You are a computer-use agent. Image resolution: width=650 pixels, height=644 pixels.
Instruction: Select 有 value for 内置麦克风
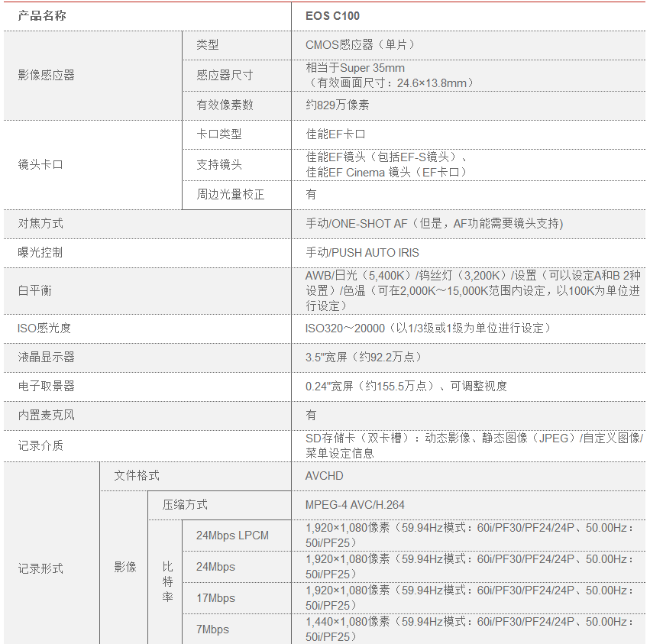(311, 416)
